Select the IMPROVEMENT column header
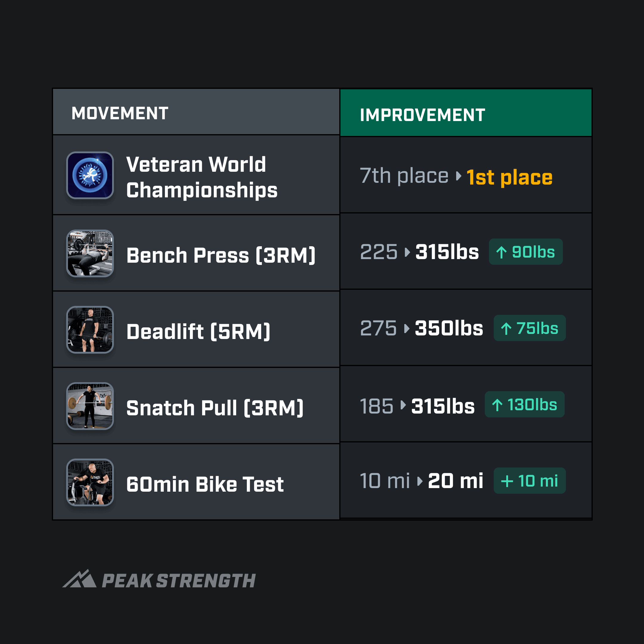644x644 pixels. click(422, 115)
